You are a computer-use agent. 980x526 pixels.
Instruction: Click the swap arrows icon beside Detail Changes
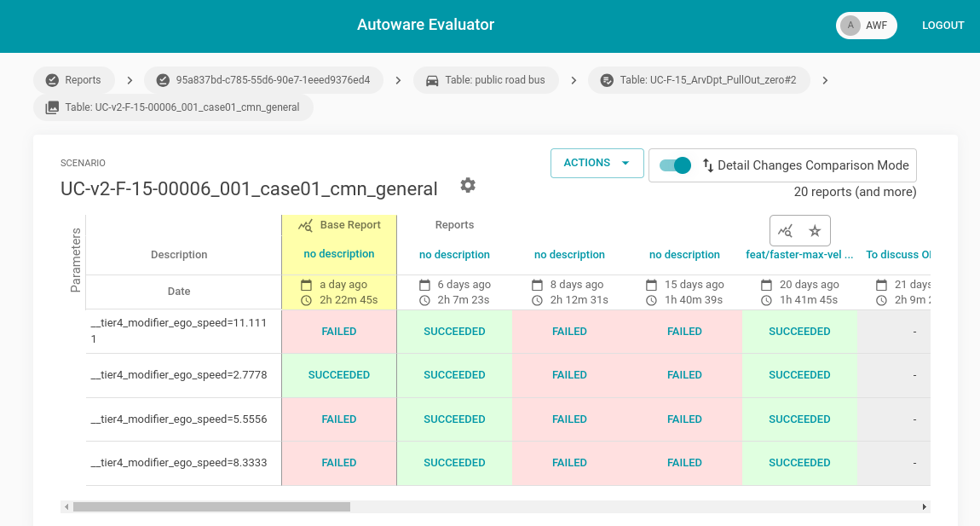pos(707,165)
